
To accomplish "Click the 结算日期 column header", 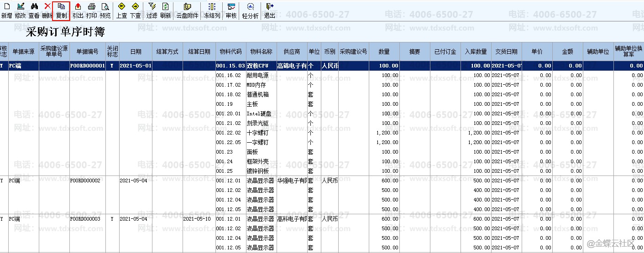I will pyautogui.click(x=199, y=52).
